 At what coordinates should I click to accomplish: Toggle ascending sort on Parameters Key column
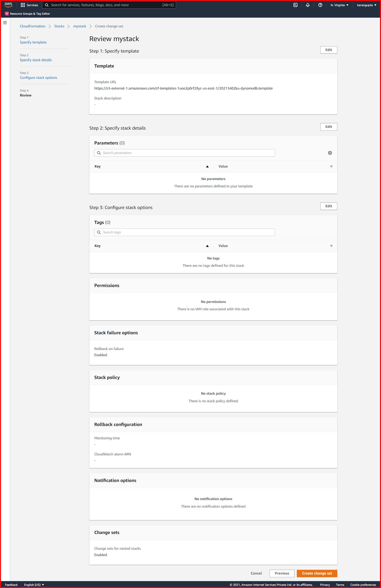click(207, 166)
